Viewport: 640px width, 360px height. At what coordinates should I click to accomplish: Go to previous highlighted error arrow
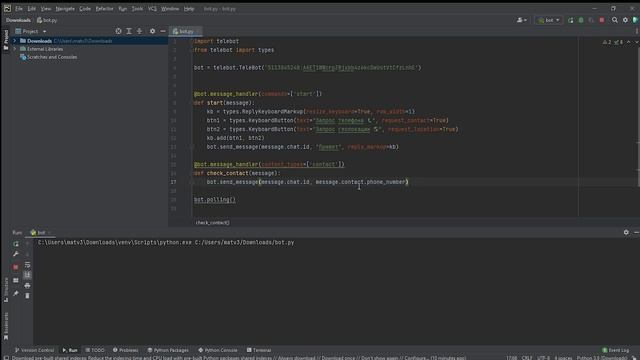(x=629, y=42)
